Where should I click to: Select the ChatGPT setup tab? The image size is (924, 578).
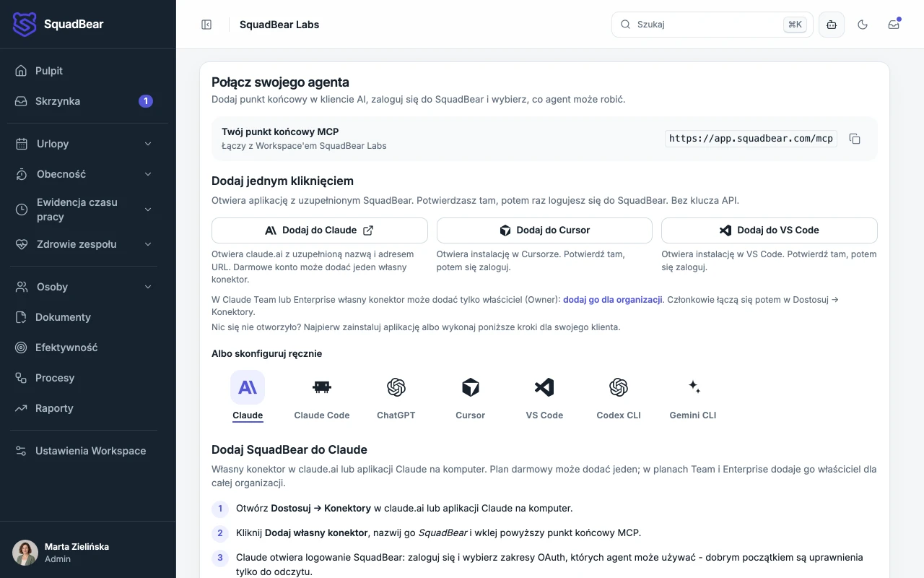click(x=396, y=396)
